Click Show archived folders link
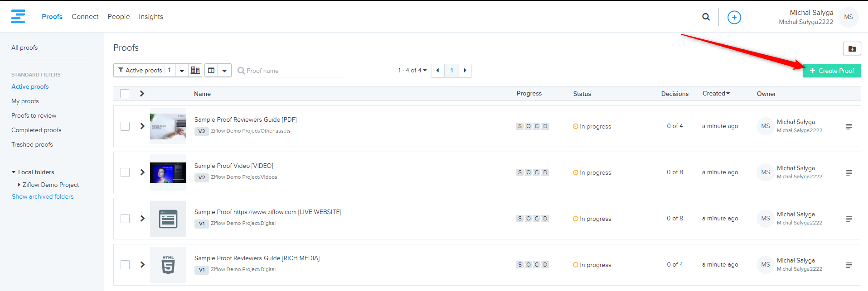Image resolution: width=868 pixels, height=291 pixels. 43,196
